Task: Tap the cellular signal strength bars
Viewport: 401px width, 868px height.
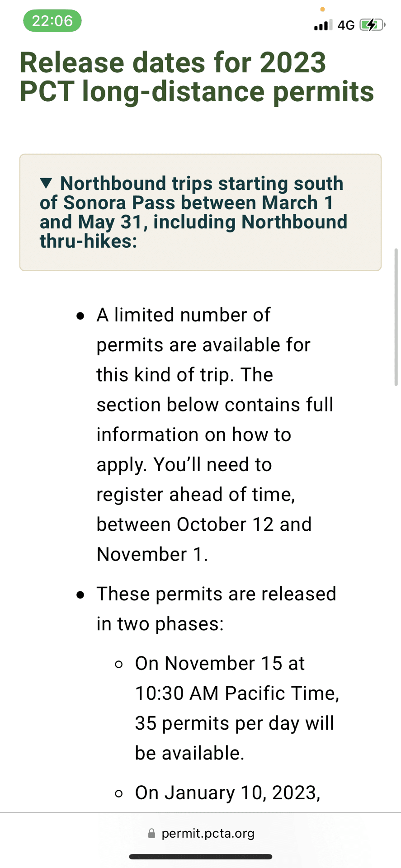Action: 323,25
